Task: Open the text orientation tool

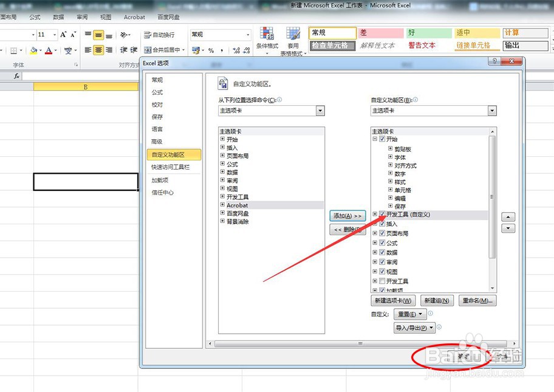Action: 125,35
